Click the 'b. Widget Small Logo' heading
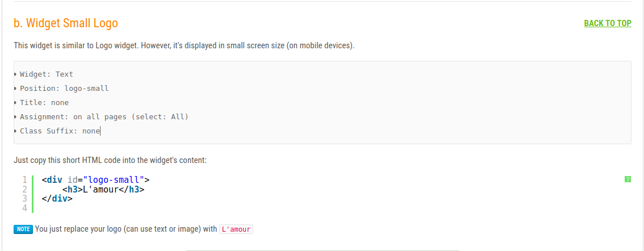This screenshot has height=251, width=644. [x=66, y=23]
